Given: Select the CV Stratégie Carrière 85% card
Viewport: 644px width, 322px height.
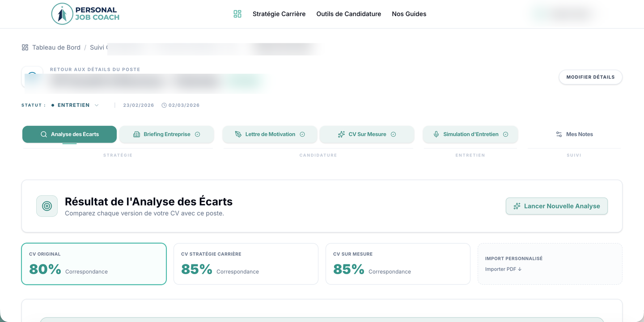Looking at the screenshot, I should [x=246, y=264].
